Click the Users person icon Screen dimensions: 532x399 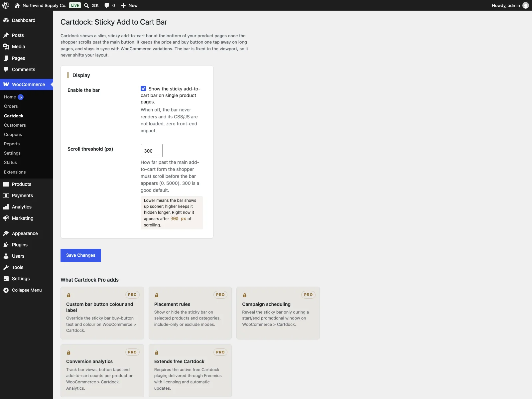coord(6,256)
